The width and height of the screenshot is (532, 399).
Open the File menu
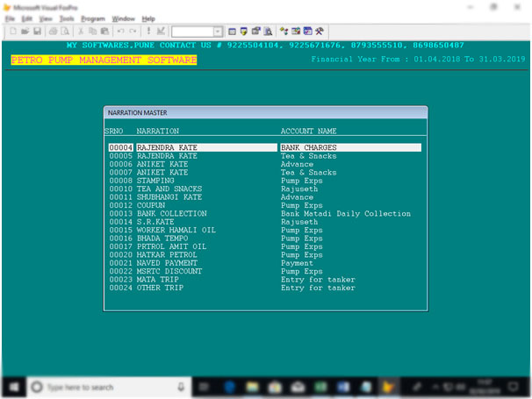point(10,18)
